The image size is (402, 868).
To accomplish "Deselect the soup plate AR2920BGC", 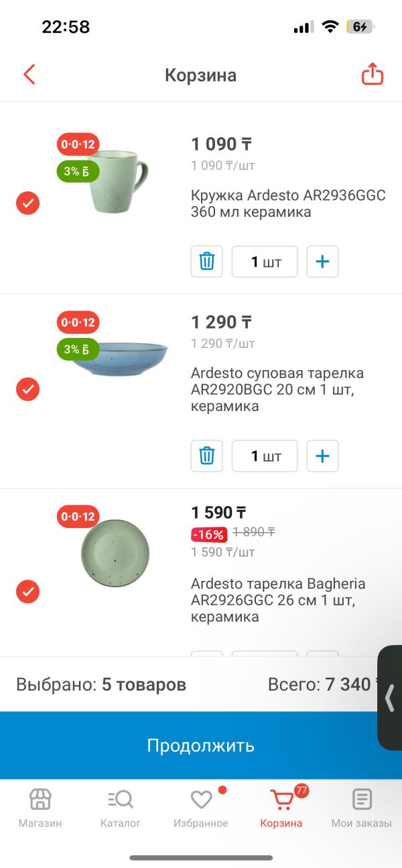I will (28, 389).
